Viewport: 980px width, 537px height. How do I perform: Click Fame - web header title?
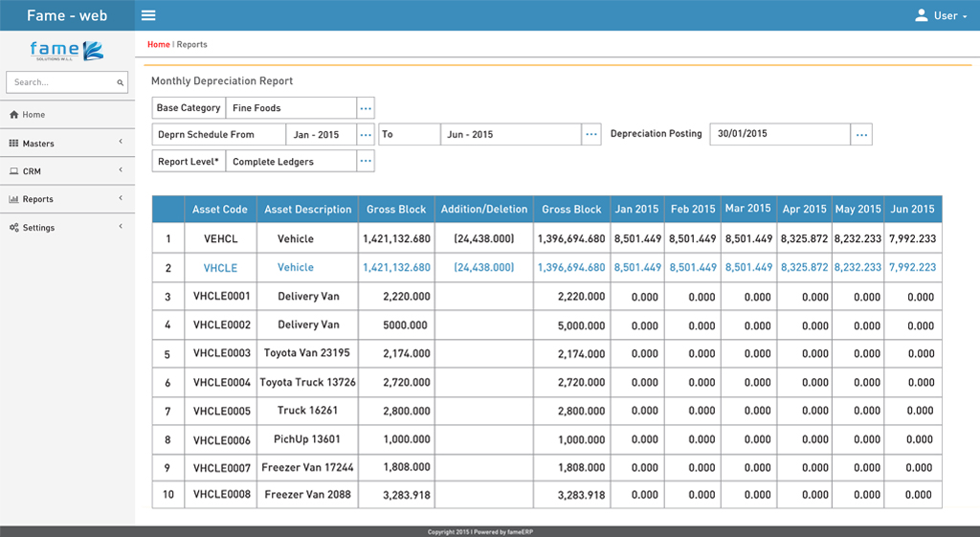coord(67,15)
